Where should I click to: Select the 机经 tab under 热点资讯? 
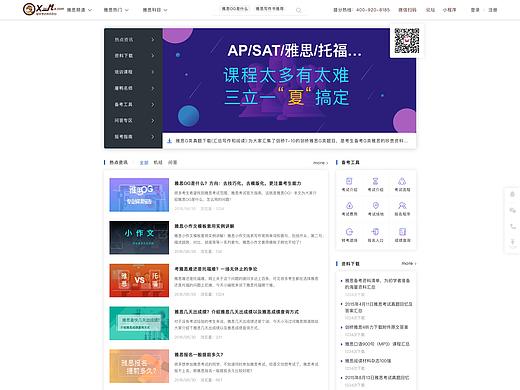[158, 163]
